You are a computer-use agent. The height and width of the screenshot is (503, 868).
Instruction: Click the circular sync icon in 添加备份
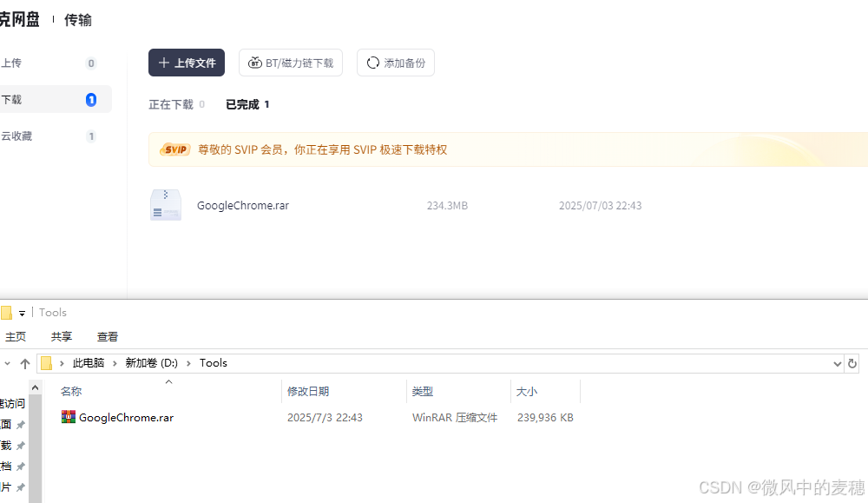(x=373, y=63)
